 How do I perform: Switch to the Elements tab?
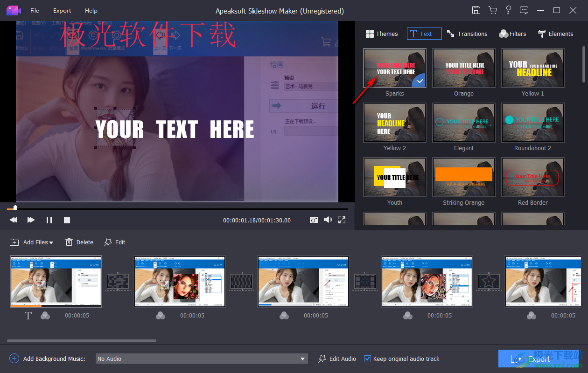coord(555,34)
